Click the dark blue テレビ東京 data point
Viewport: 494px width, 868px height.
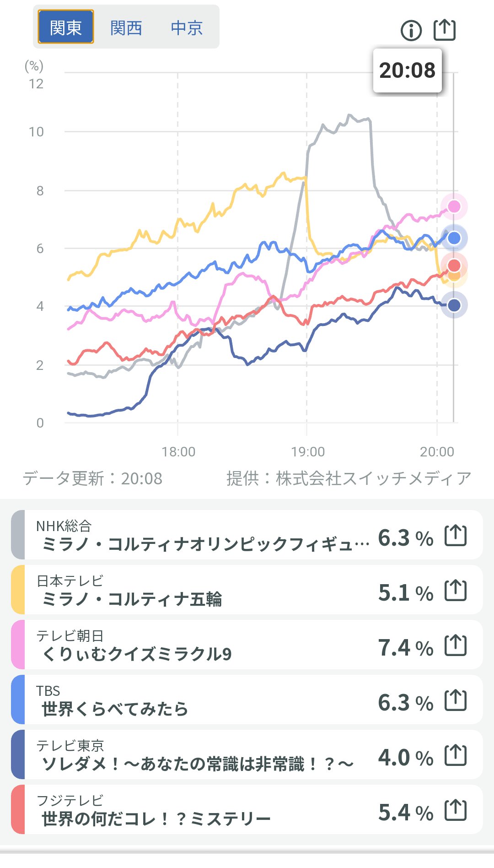[454, 305]
